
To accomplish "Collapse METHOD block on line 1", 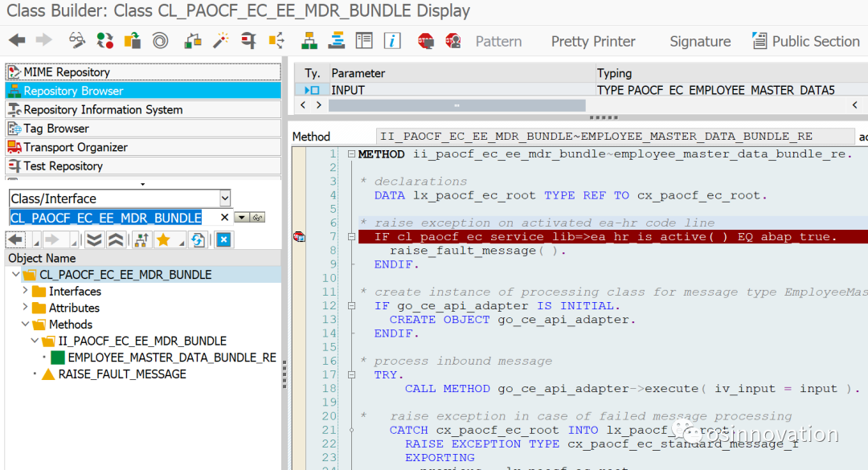I will click(351, 154).
